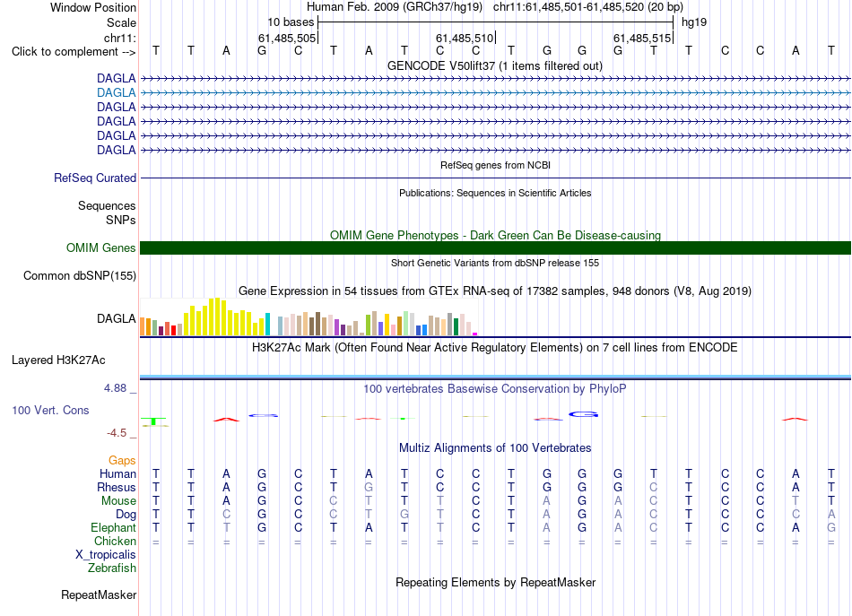
Task: Select the Zebrafish alignment row label
Action: 112,568
